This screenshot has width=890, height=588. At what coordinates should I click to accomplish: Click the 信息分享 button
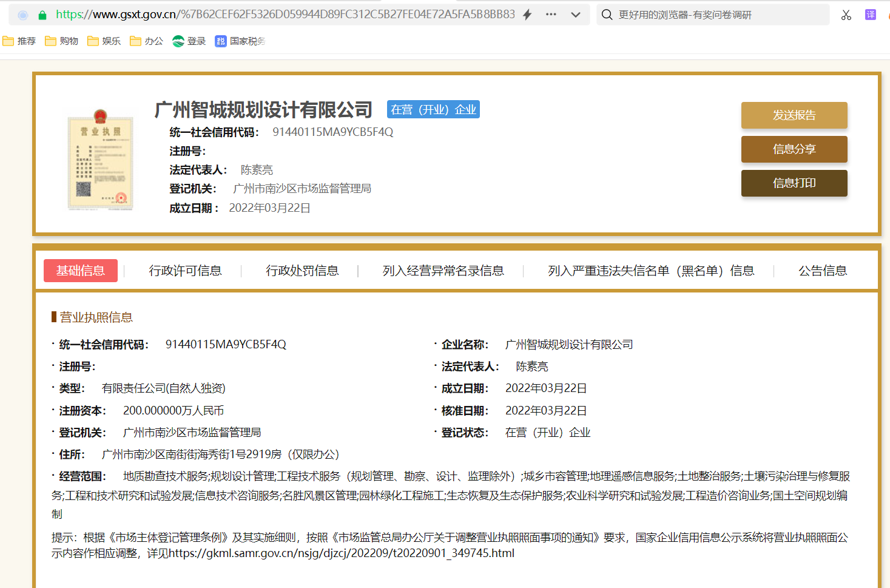pyautogui.click(x=794, y=149)
